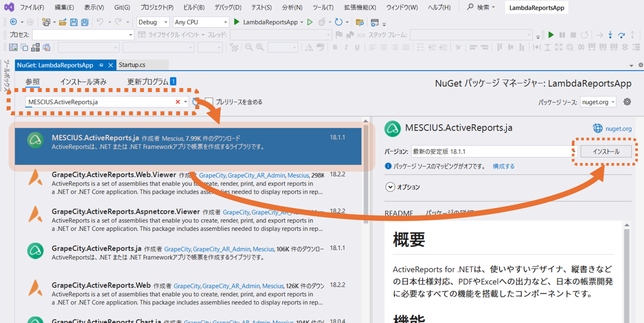Pin the NuGet LambdaReportsApp tab
Image resolution: width=644 pixels, height=323 pixels.
101,65
